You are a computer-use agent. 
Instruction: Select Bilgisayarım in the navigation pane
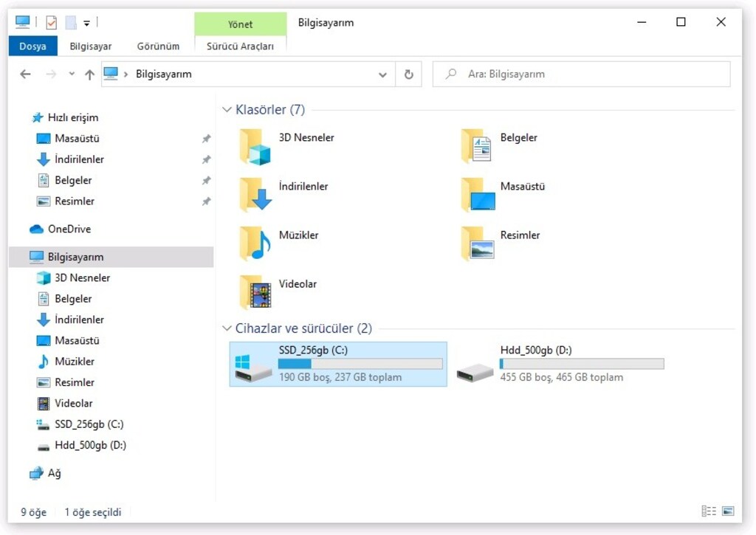111,257
